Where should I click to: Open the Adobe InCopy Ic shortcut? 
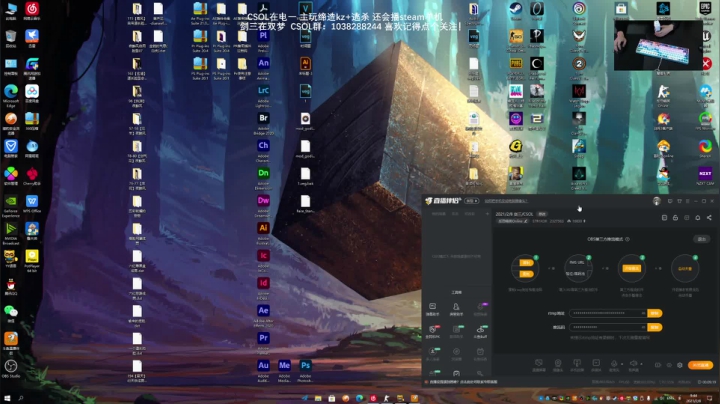pyautogui.click(x=263, y=260)
